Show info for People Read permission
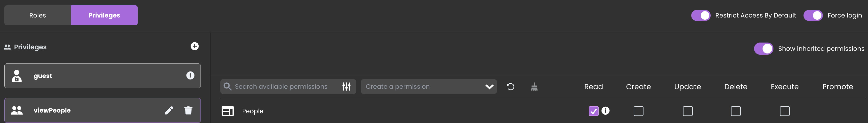This screenshot has height=123, width=868. pyautogui.click(x=605, y=111)
